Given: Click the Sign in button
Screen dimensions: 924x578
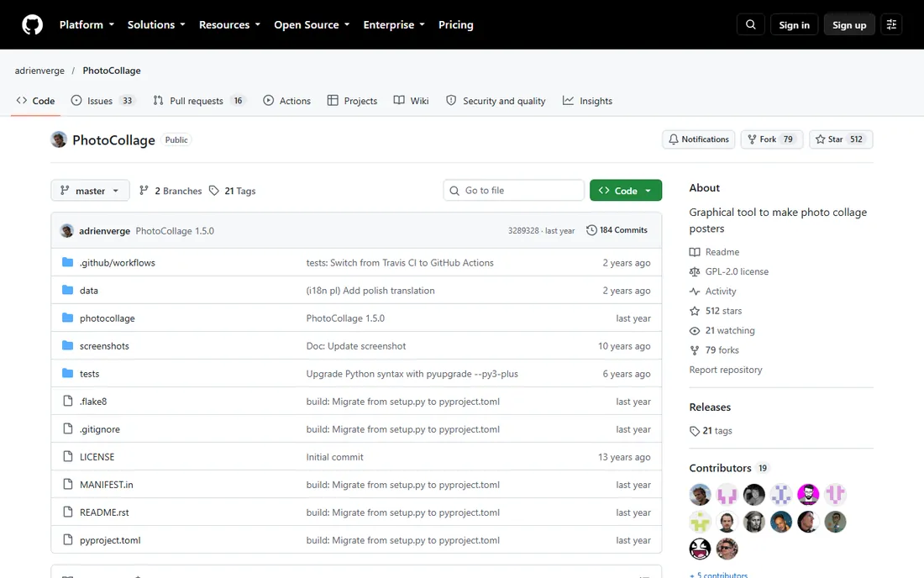Looking at the screenshot, I should coord(794,24).
